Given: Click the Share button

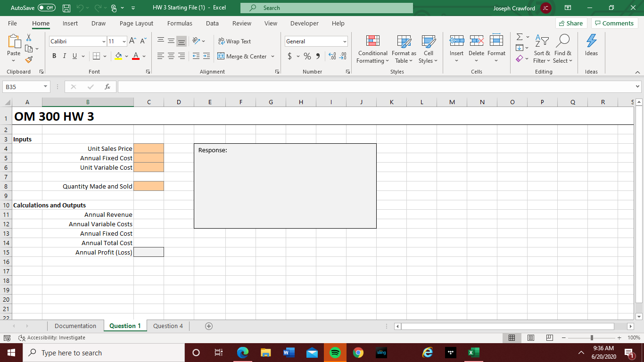Looking at the screenshot, I should coord(570,23).
